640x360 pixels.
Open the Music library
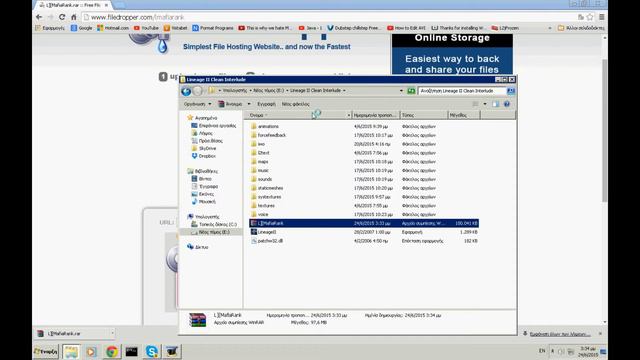207,202
